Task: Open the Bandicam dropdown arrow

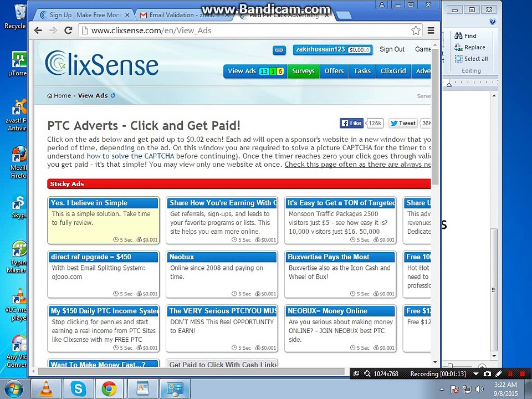Action: pos(475,374)
